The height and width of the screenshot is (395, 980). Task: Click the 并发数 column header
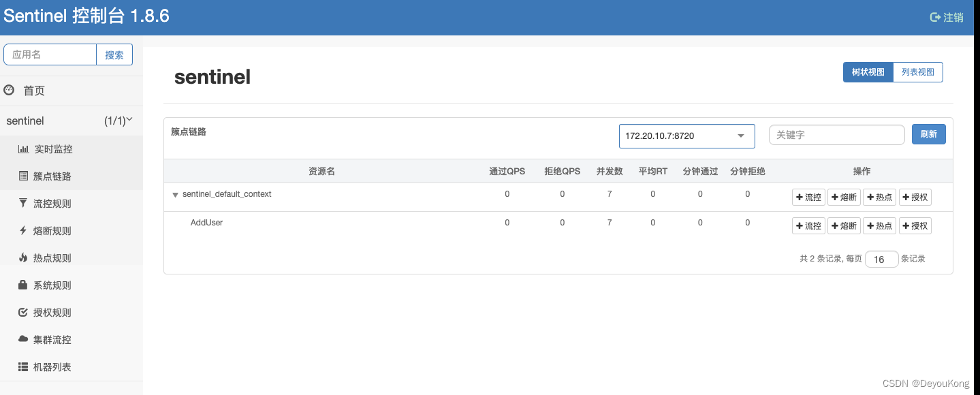click(610, 172)
